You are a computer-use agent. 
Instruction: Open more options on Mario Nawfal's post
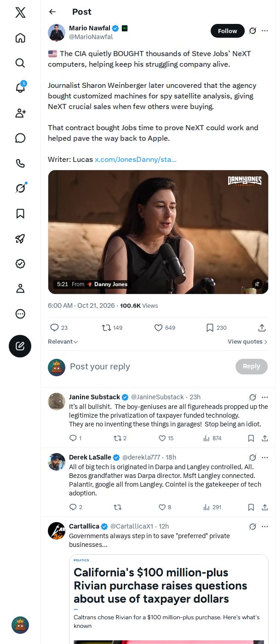pyautogui.click(x=264, y=31)
